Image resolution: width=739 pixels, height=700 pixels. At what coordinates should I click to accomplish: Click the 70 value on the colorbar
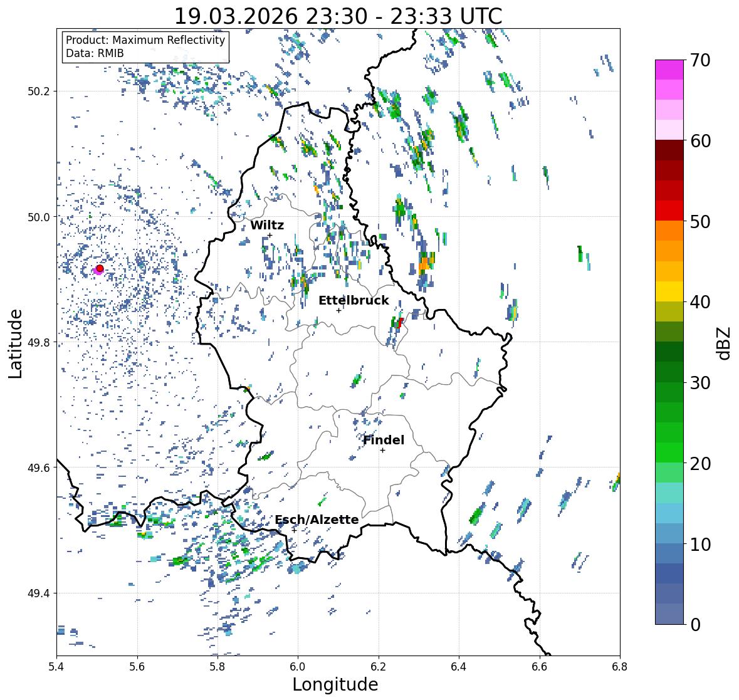[700, 60]
